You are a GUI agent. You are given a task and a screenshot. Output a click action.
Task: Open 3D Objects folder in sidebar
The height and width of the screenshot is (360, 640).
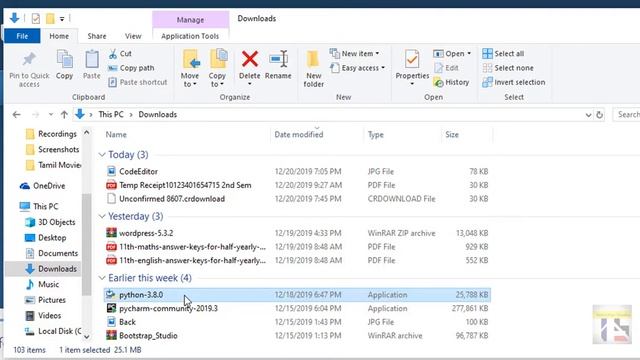pos(50,222)
